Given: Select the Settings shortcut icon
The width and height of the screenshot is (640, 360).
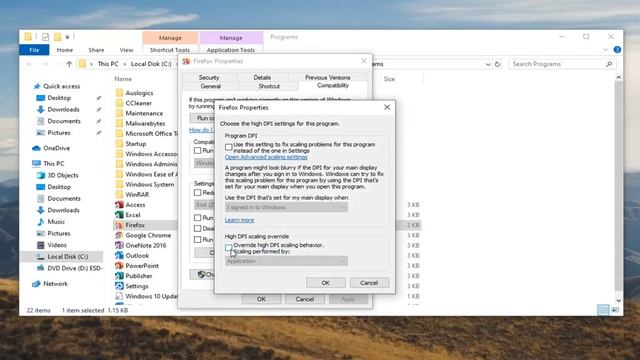Looking at the screenshot, I should pyautogui.click(x=119, y=286).
